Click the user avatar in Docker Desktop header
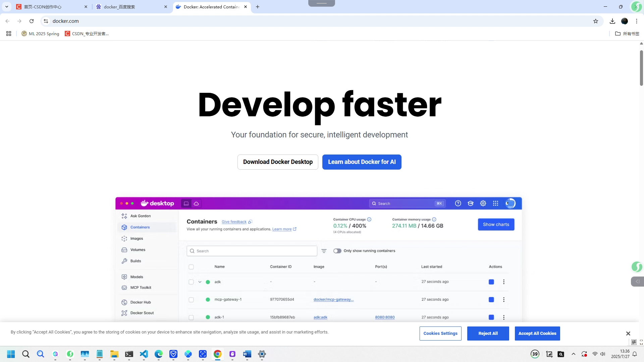Screen dimensions: 644x362 (510, 203)
